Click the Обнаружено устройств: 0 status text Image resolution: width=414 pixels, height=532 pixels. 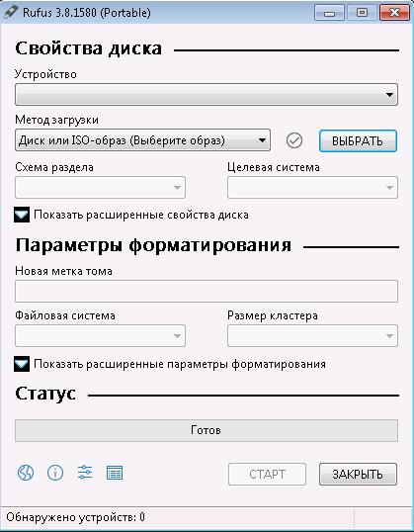pos(75,517)
